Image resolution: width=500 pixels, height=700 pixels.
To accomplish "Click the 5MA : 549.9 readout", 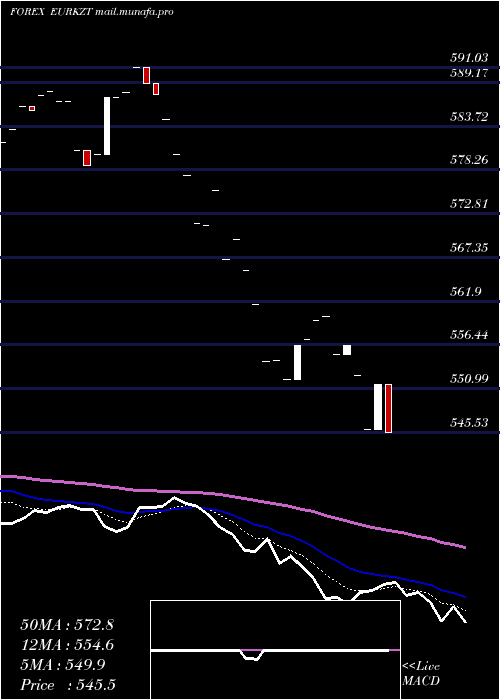I will click(63, 665).
